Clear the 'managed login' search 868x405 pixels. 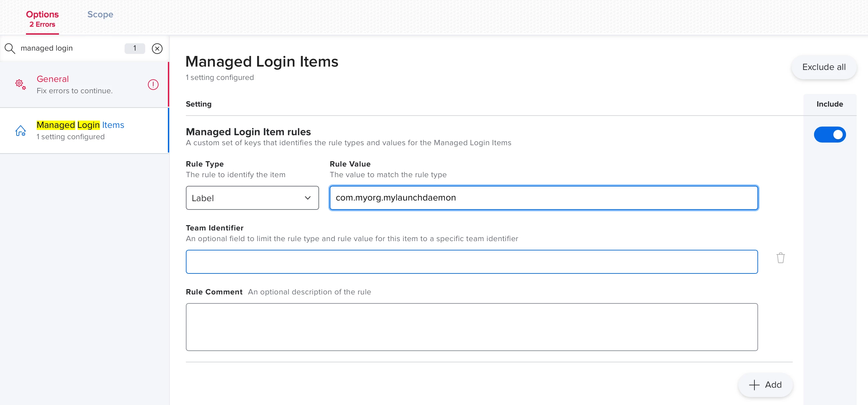pos(157,49)
